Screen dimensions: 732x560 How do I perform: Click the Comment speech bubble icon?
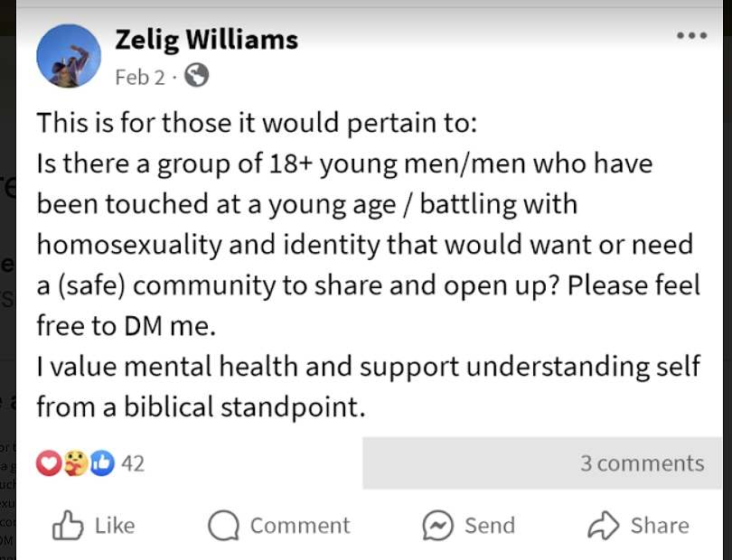point(224,526)
